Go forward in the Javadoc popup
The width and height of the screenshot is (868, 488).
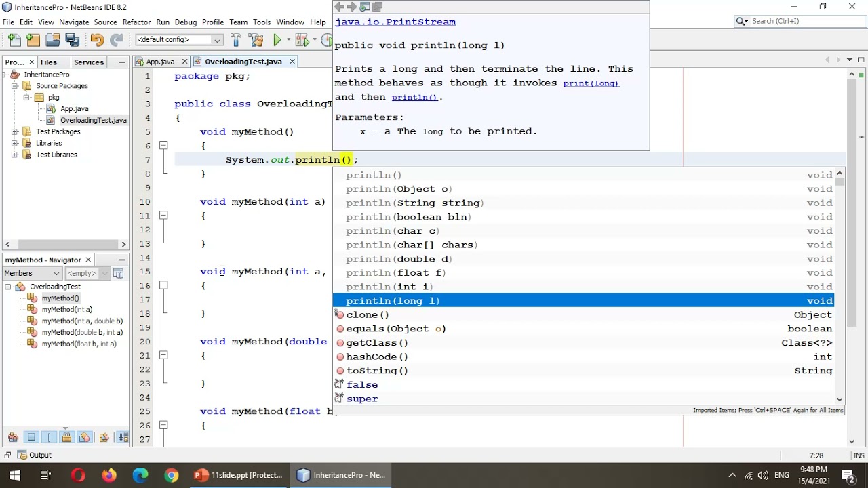coord(352,7)
